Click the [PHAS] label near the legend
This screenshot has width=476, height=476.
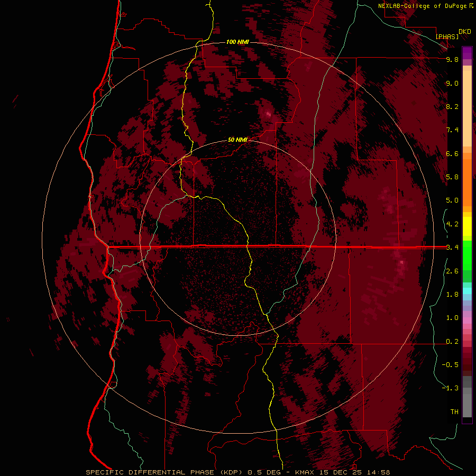click(447, 36)
